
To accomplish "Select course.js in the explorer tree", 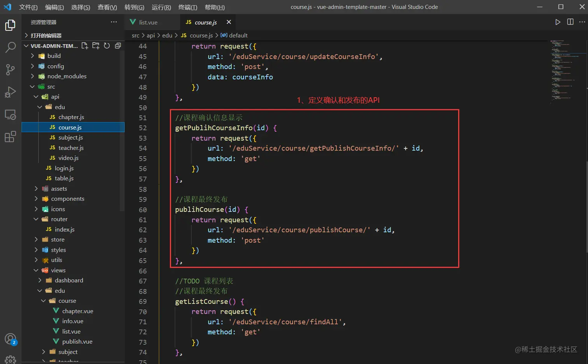I will pyautogui.click(x=73, y=127).
